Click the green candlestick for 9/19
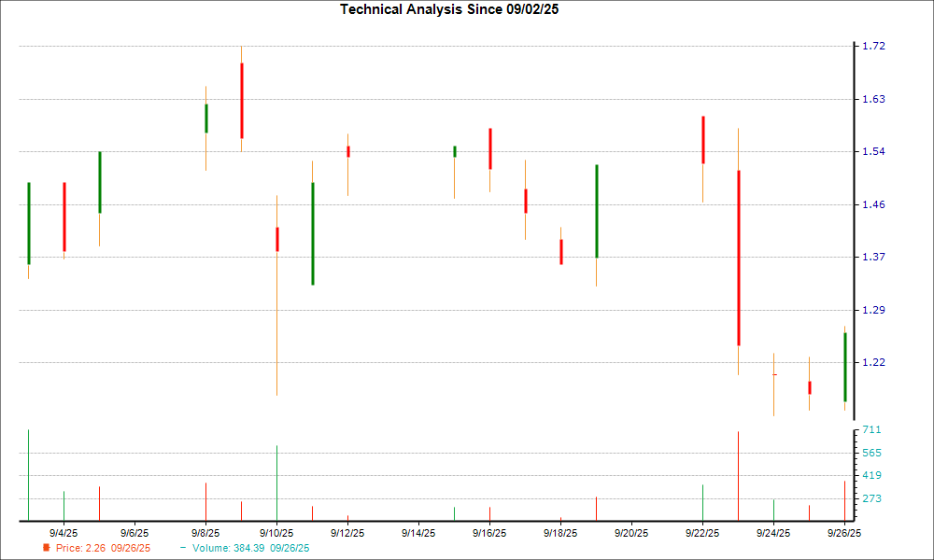 [x=596, y=211]
